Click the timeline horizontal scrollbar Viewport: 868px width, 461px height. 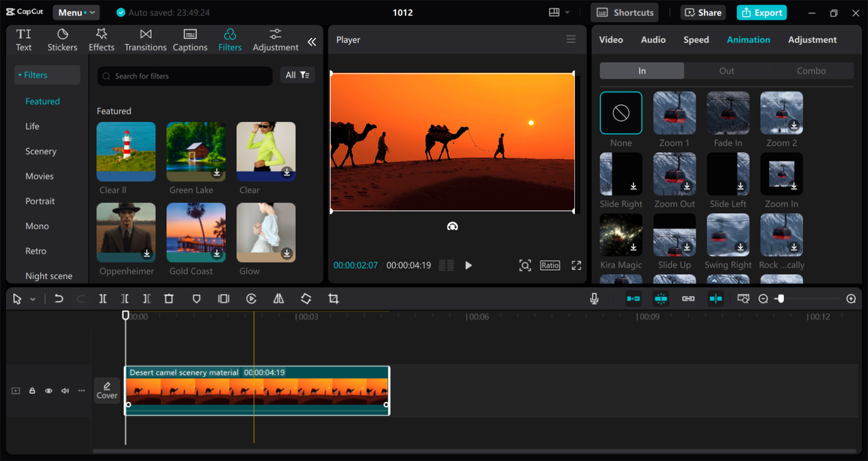coord(475,451)
